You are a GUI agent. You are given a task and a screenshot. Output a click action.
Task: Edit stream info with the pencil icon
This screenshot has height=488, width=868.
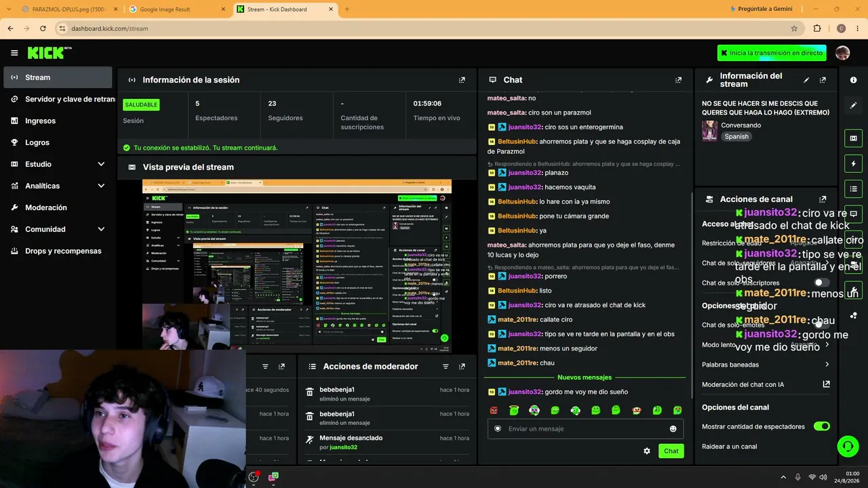(806, 80)
